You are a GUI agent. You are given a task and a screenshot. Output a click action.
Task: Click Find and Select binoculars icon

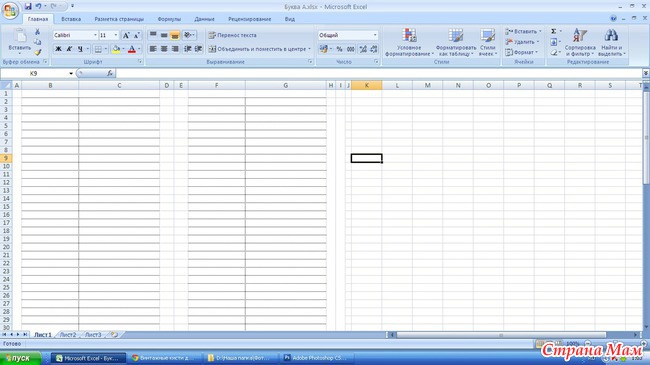coord(611,36)
